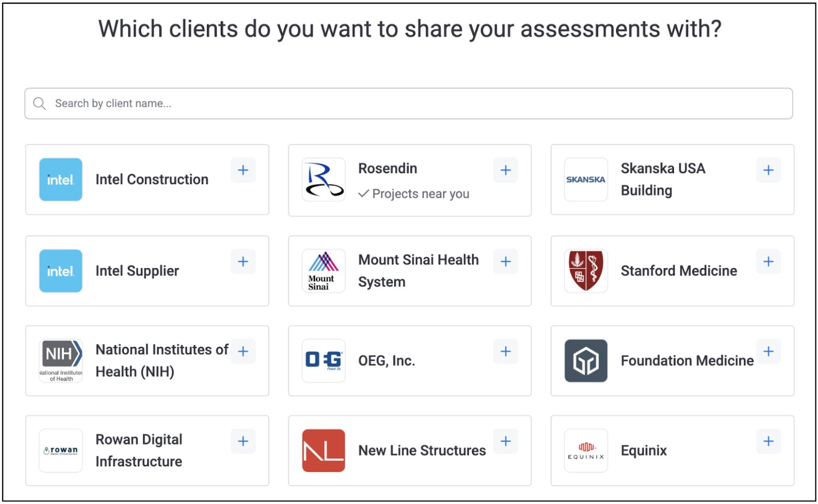Click plus icon for Rosendin

click(506, 170)
